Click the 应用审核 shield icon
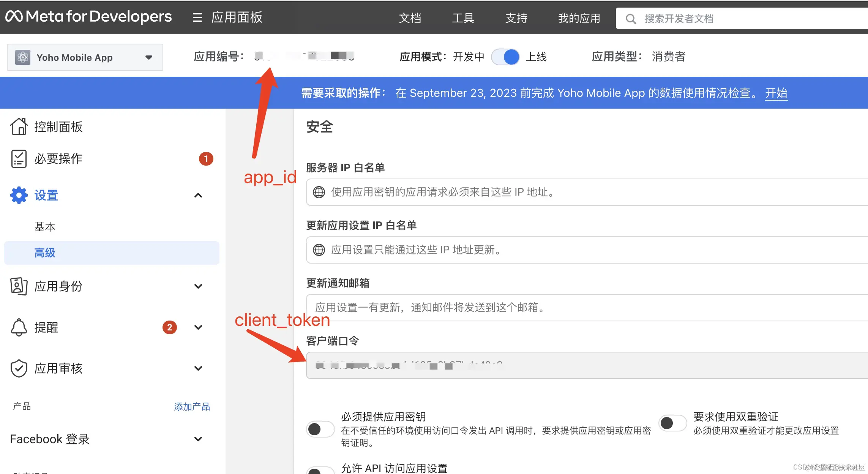The image size is (868, 474). point(19,368)
